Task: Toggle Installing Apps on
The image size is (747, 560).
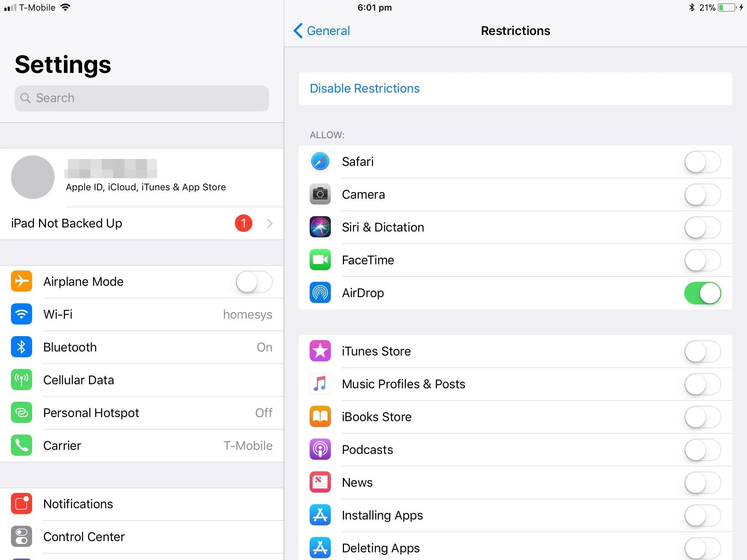Action: pyautogui.click(x=702, y=516)
